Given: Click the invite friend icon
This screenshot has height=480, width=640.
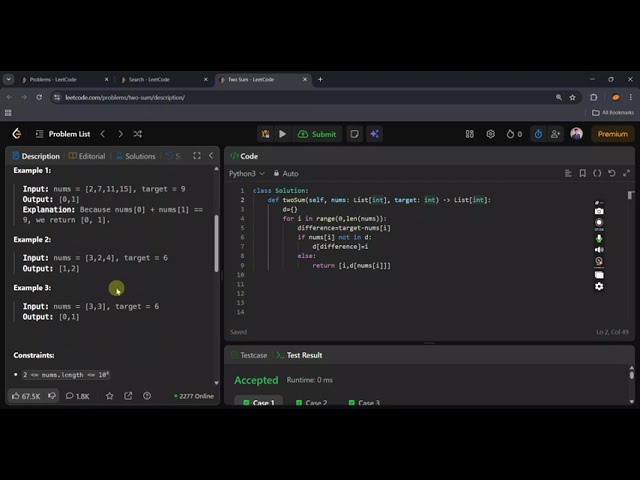Looking at the screenshot, I should 555,134.
